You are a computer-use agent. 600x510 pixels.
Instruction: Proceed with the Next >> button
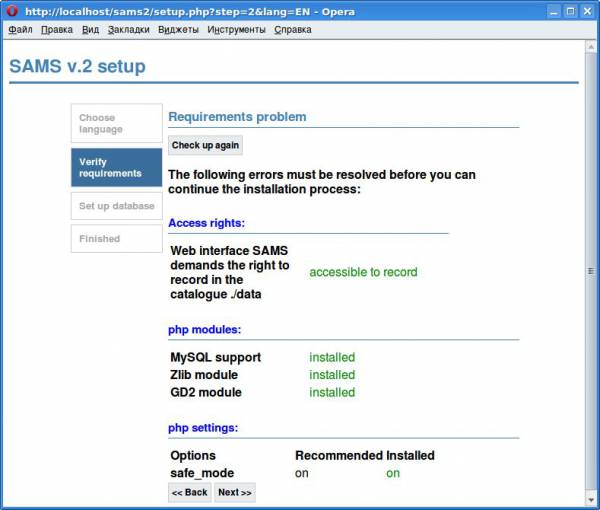point(235,492)
